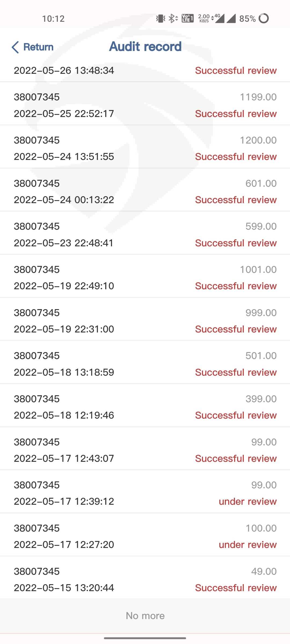Tap the network speed KB/S indicator
This screenshot has height=644, width=290.
pos(204,19)
